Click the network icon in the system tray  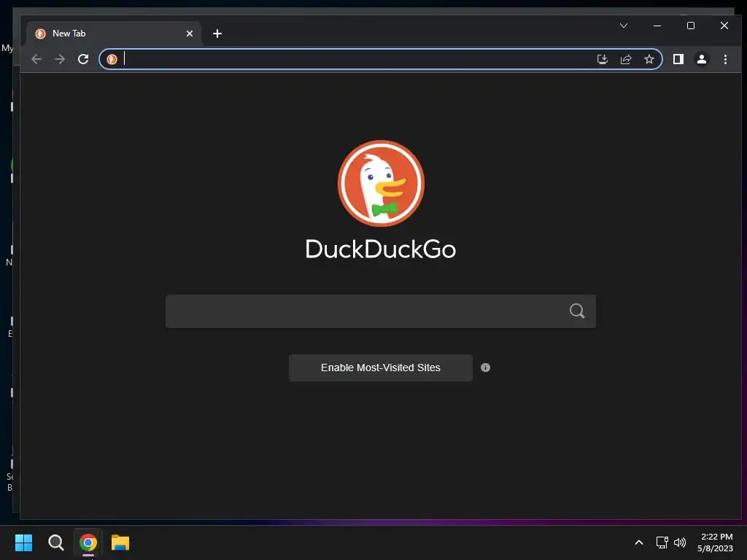662,542
